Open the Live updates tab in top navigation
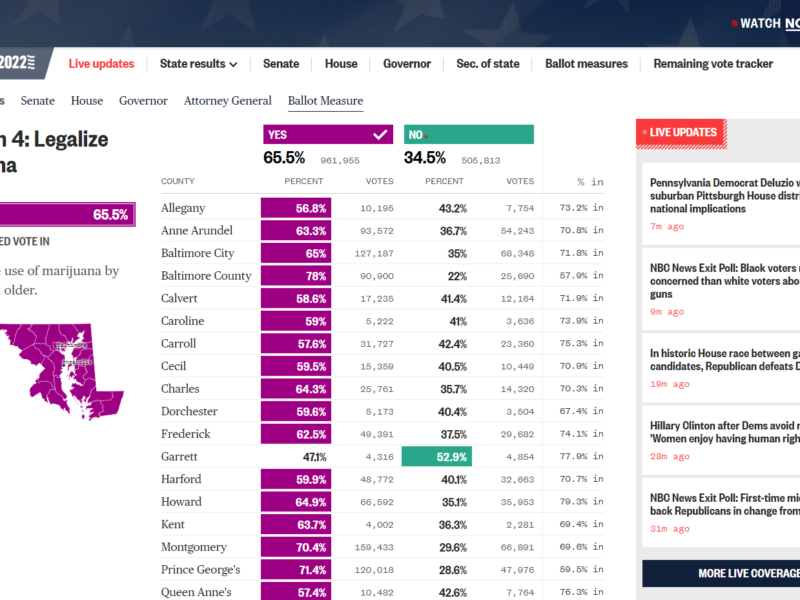800x600 pixels. click(101, 64)
